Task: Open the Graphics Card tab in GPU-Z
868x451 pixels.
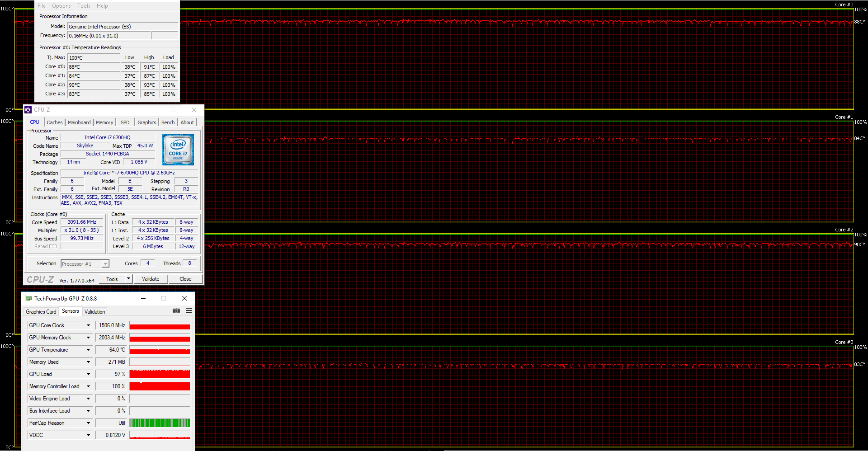Action: pyautogui.click(x=41, y=312)
